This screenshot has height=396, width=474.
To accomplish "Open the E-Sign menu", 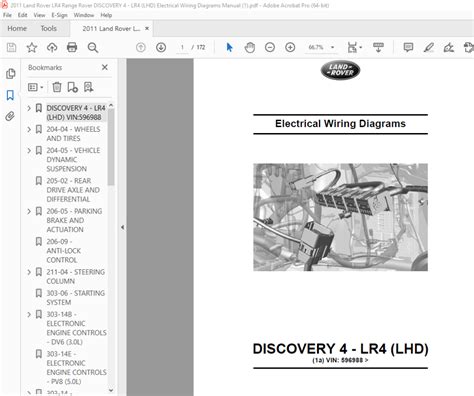I will (x=59, y=15).
